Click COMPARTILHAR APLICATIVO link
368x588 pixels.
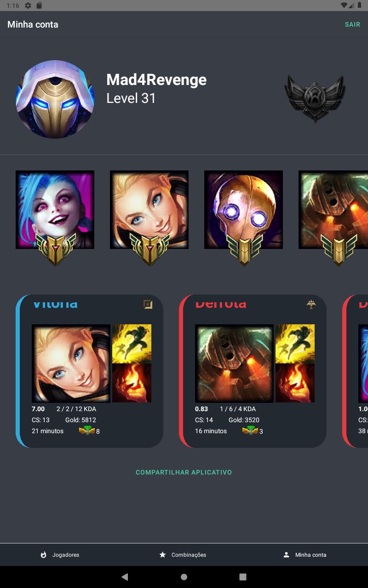(x=184, y=472)
